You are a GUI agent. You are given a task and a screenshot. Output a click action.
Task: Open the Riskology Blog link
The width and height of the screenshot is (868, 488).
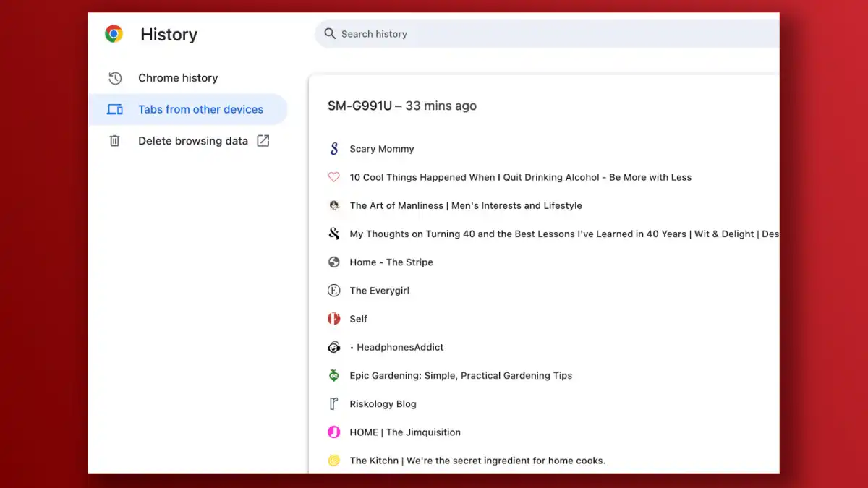point(383,404)
